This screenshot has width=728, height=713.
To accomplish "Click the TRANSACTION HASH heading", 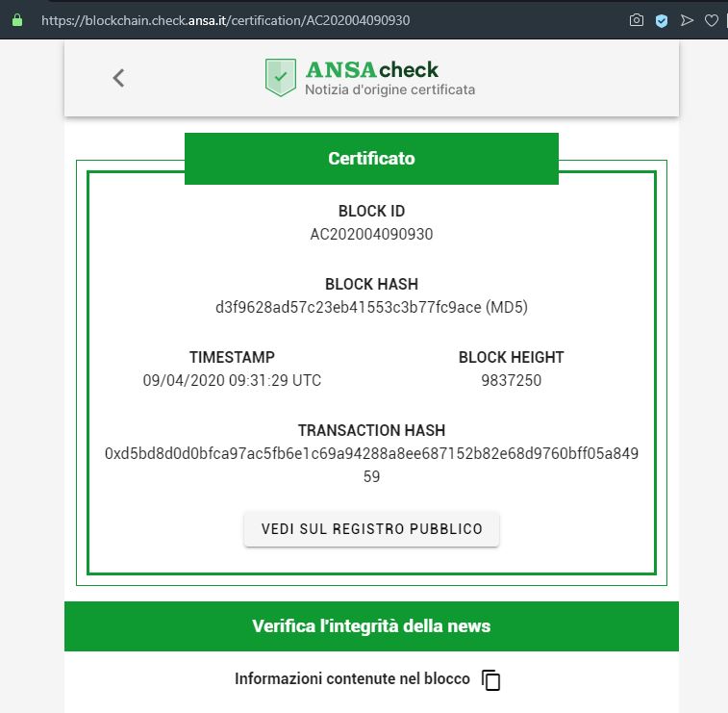I will 371,430.
